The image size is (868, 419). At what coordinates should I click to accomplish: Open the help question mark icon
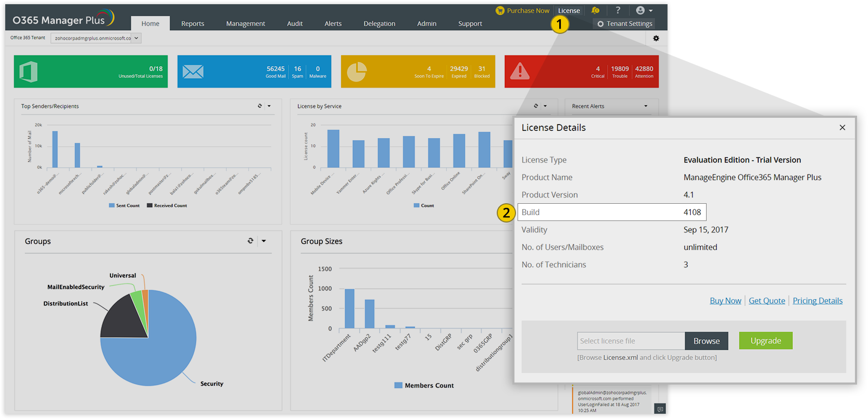pyautogui.click(x=618, y=10)
